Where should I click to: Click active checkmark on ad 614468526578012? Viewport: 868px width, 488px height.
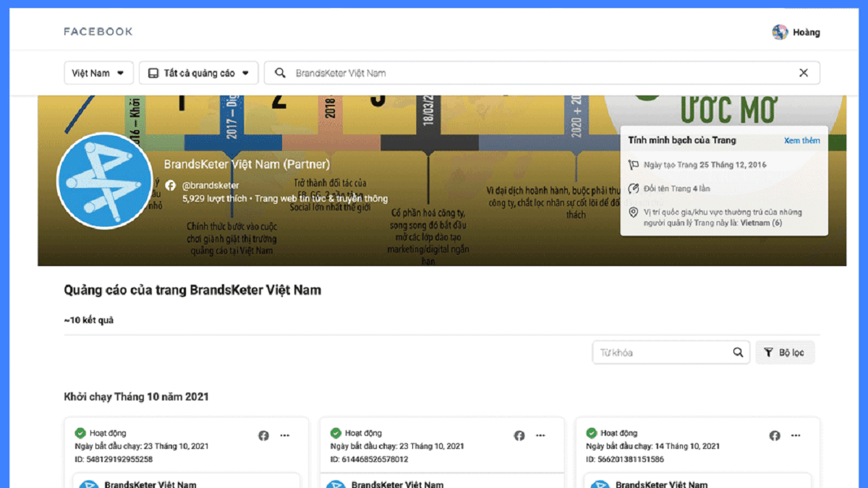336,433
